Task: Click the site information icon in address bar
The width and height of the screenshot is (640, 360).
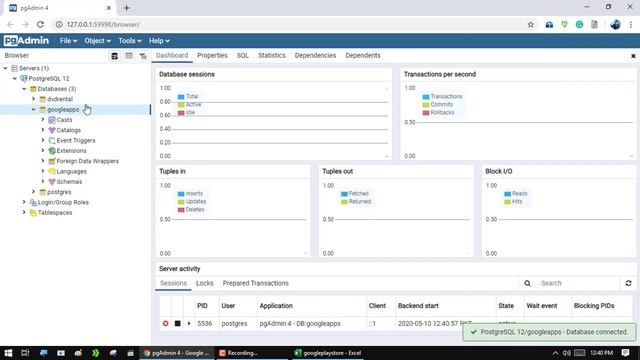Action: click(x=59, y=24)
